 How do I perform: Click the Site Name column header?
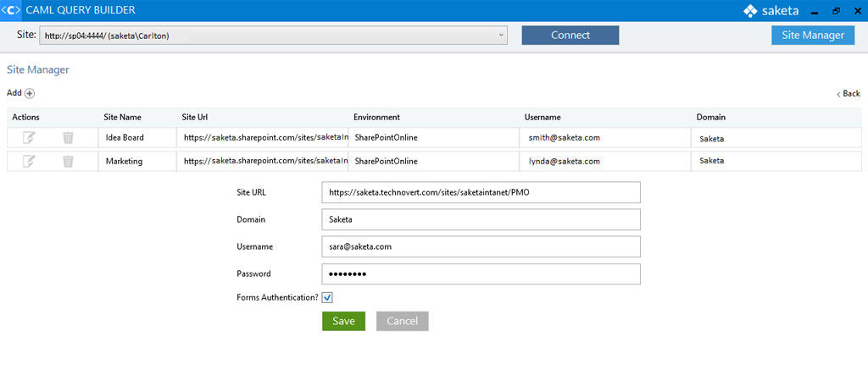click(122, 117)
